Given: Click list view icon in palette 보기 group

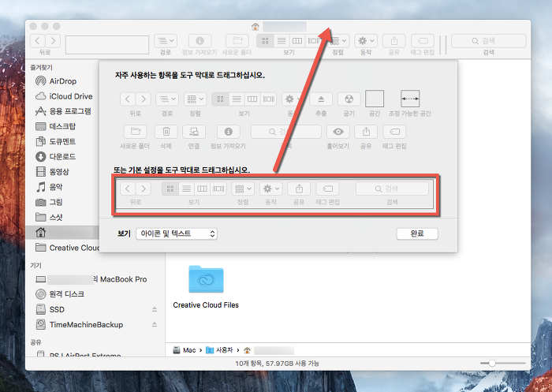Looking at the screenshot, I should click(237, 99).
